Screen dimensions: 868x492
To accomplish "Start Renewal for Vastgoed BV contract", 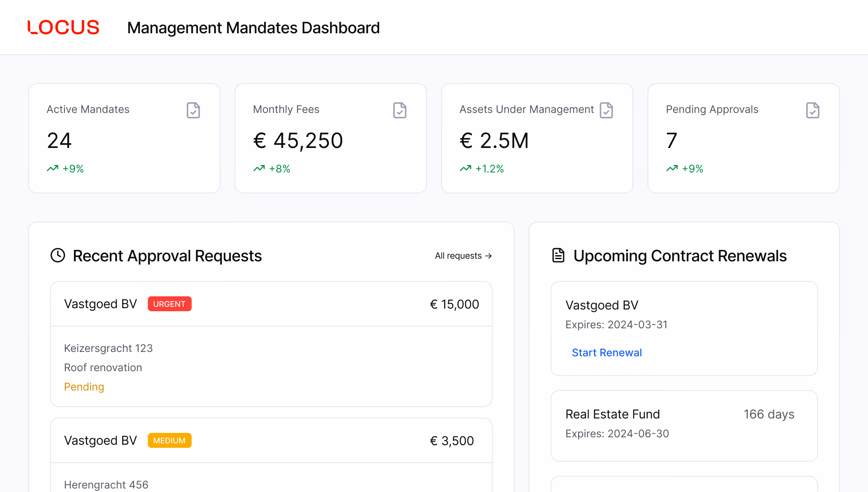I will pos(607,353).
